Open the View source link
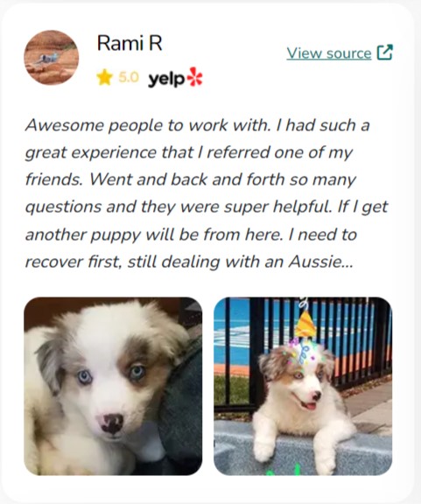Viewport: 421px width, 504px height. point(329,53)
